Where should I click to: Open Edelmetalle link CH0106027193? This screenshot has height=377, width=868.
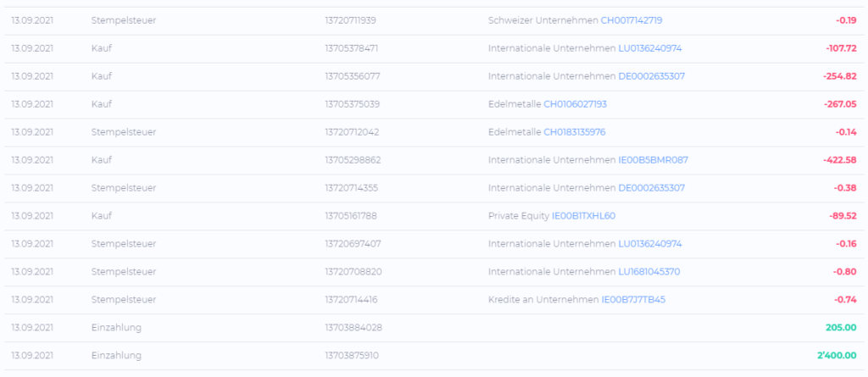coord(576,104)
